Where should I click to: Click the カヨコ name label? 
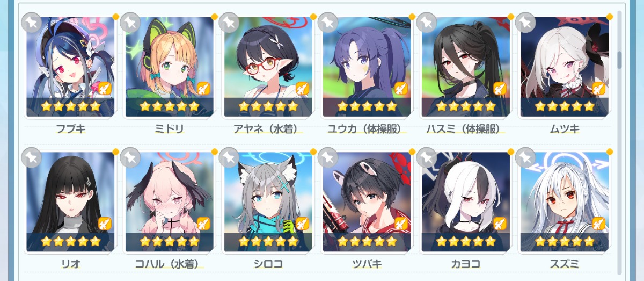pyautogui.click(x=465, y=264)
